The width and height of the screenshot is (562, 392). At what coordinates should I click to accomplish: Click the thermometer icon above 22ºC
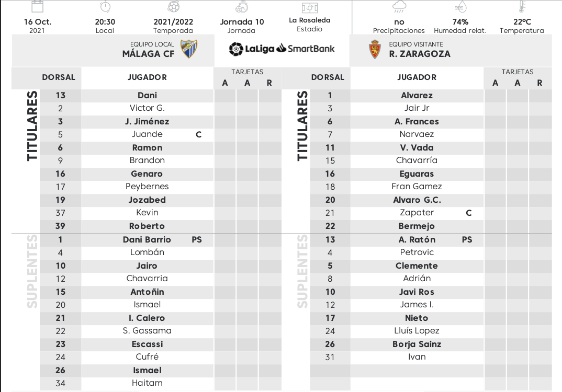tap(522, 7)
